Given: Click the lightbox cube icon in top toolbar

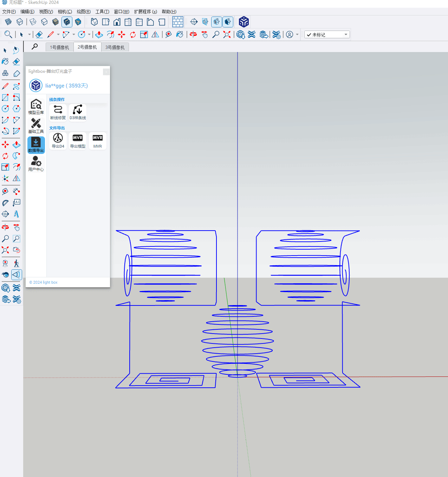Looking at the screenshot, I should coord(244,22).
